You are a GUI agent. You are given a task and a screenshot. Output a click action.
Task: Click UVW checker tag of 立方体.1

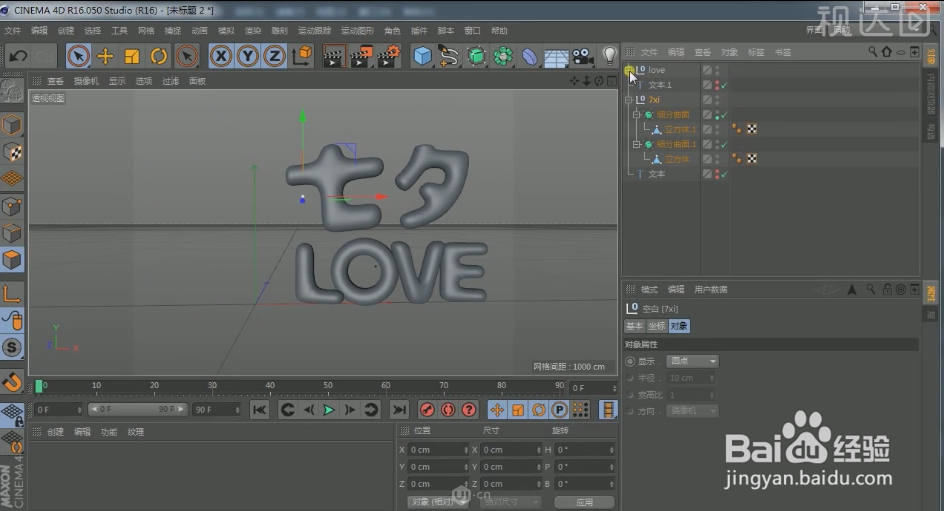click(752, 129)
